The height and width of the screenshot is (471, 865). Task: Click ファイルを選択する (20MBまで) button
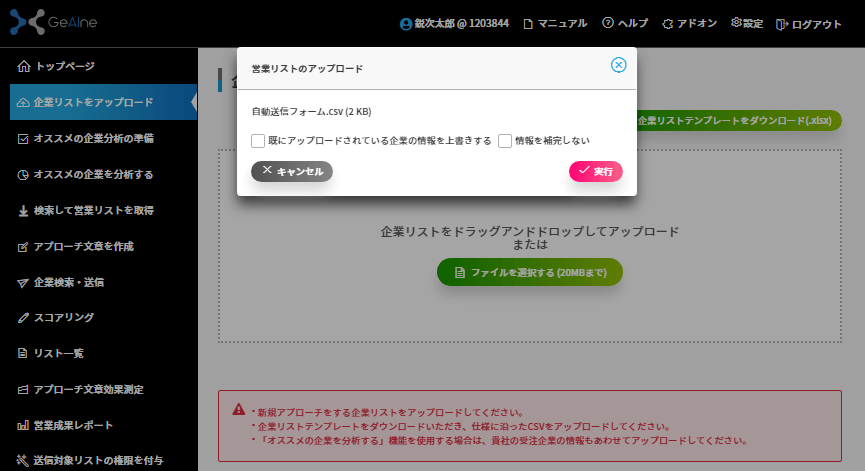[x=529, y=272]
